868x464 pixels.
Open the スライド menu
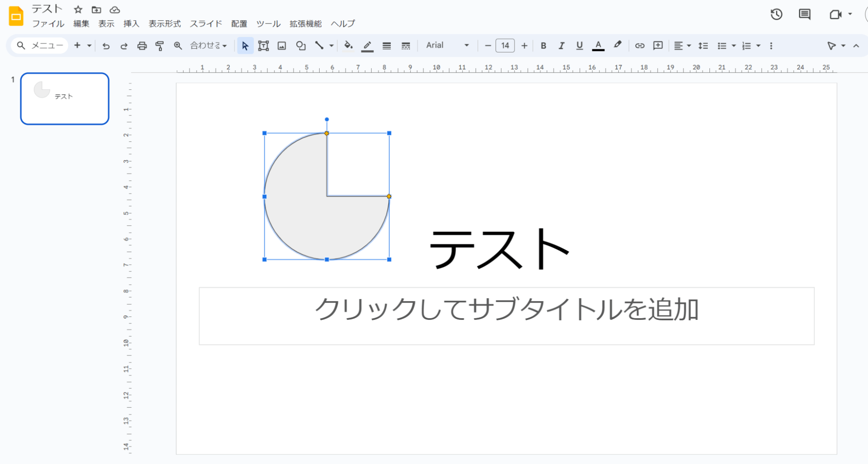(206, 24)
